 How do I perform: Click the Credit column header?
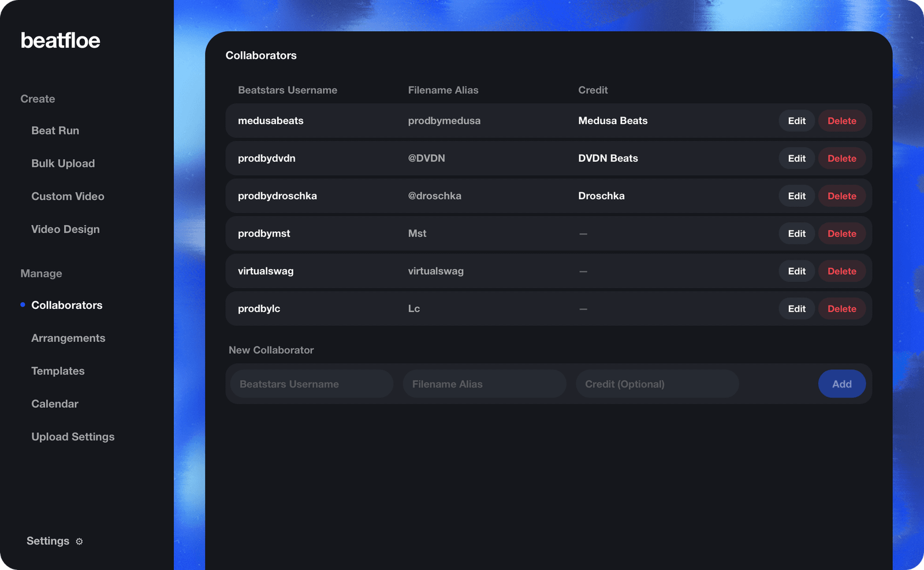[593, 90]
